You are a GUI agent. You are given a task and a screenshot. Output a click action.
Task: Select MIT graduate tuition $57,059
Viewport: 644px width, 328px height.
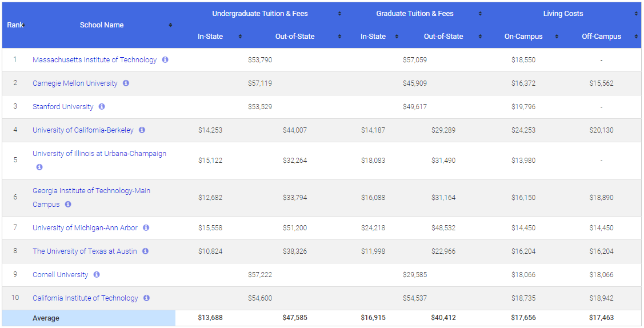click(415, 60)
